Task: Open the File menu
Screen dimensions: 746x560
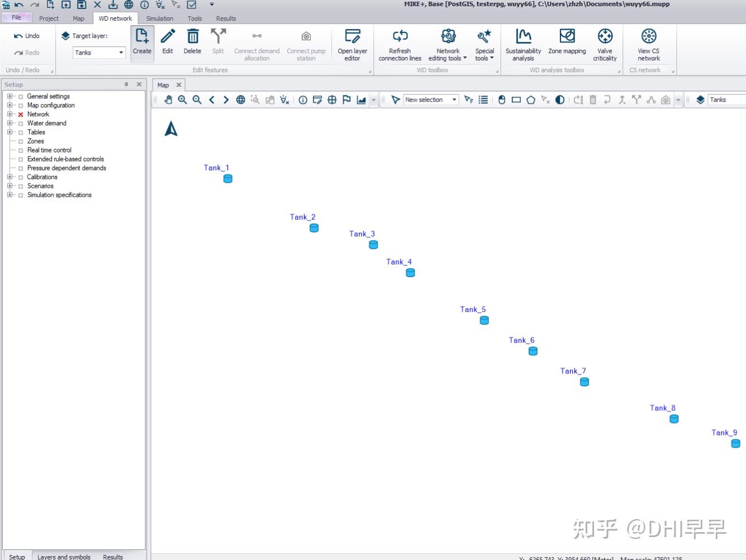Action: pyautogui.click(x=17, y=18)
